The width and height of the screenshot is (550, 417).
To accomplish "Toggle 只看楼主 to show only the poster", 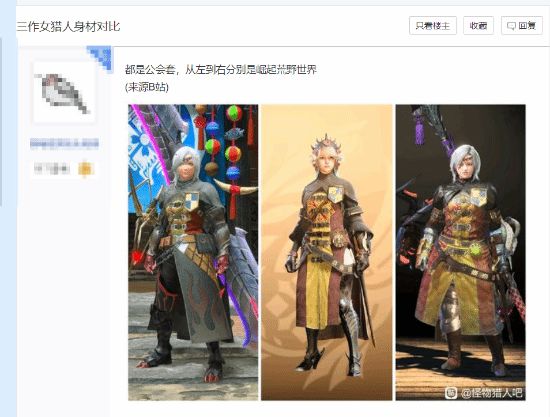I will [433, 26].
